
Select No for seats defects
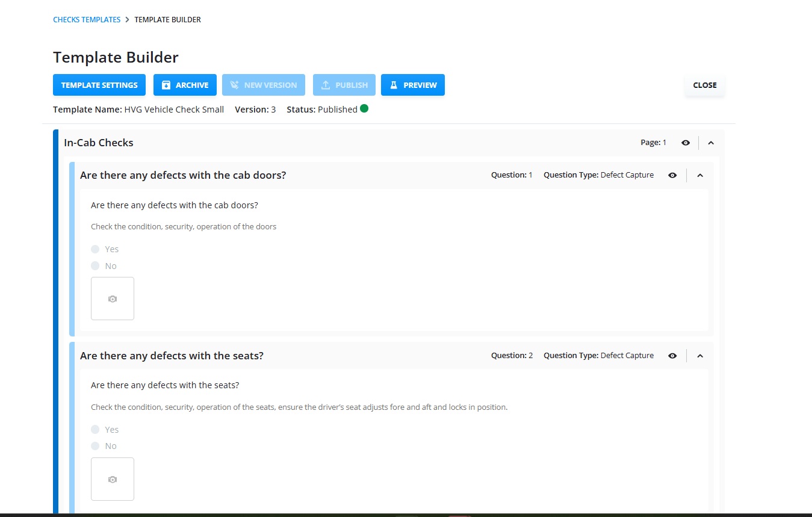pos(95,446)
